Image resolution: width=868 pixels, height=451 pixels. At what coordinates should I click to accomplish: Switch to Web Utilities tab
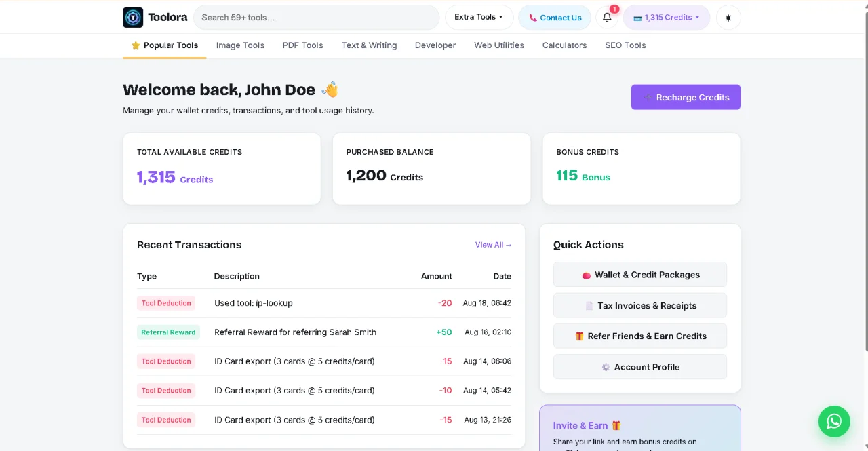(499, 45)
